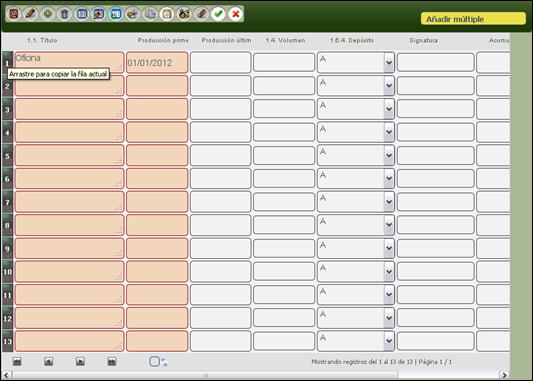The width and height of the screenshot is (533, 381).
Task: Click the blue columns table icon
Action: pyautogui.click(x=82, y=14)
